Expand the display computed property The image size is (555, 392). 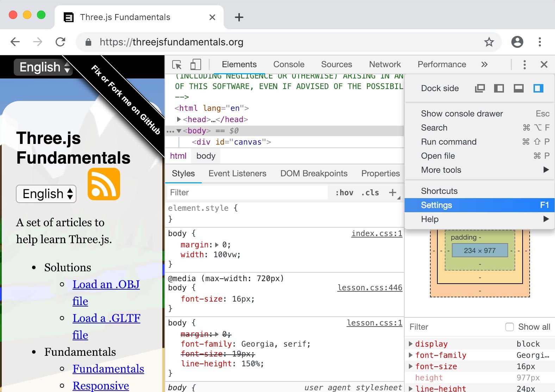tap(411, 344)
